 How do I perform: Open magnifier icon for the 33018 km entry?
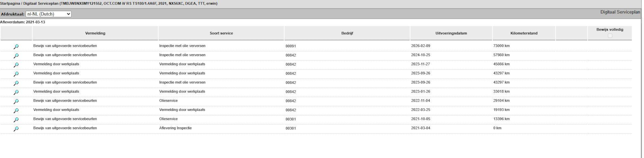click(16, 92)
